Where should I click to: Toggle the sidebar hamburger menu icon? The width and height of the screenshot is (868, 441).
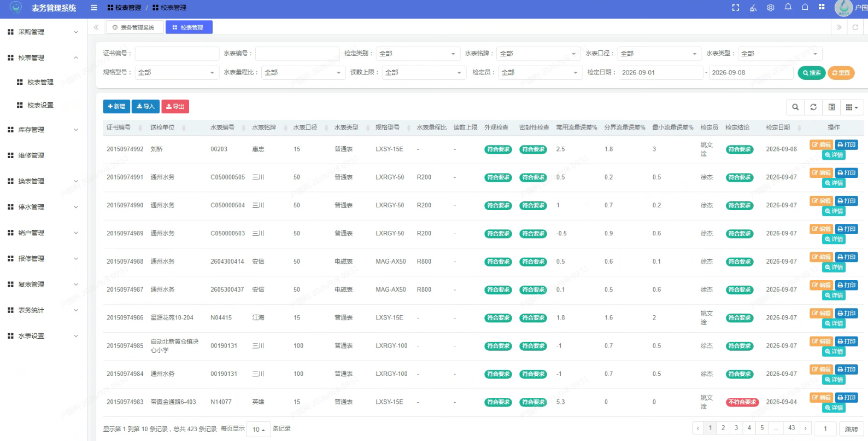coord(94,8)
